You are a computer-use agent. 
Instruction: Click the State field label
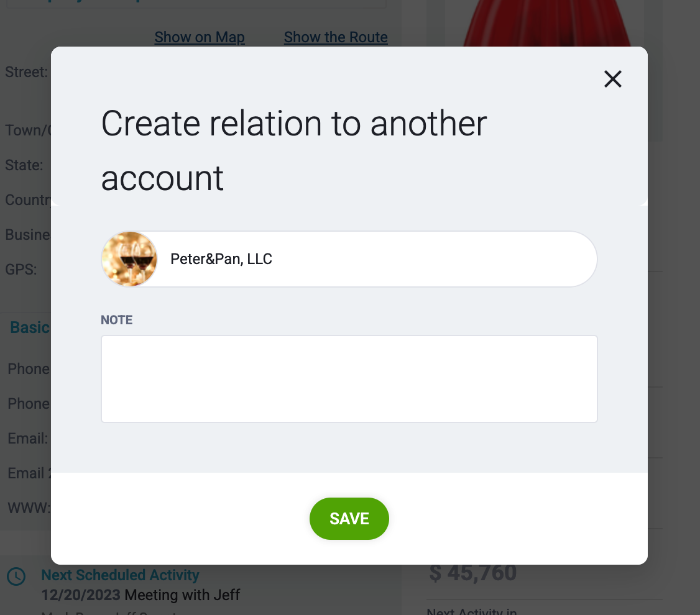pos(24,165)
